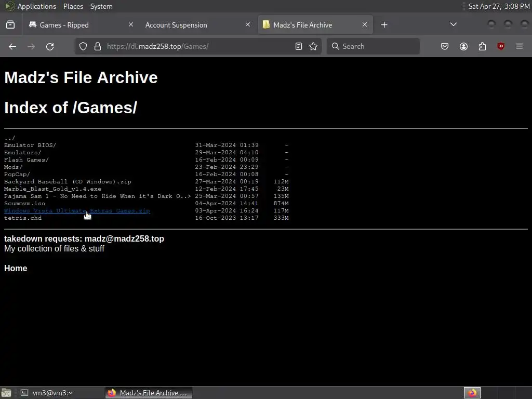The image size is (532, 399).
Task: Open Mods/ folder
Action: point(13,167)
